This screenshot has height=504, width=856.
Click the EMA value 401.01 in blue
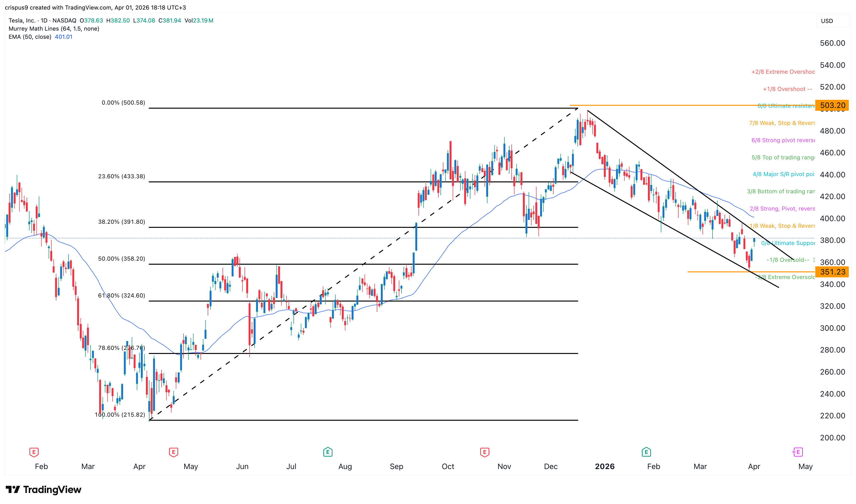(x=63, y=37)
